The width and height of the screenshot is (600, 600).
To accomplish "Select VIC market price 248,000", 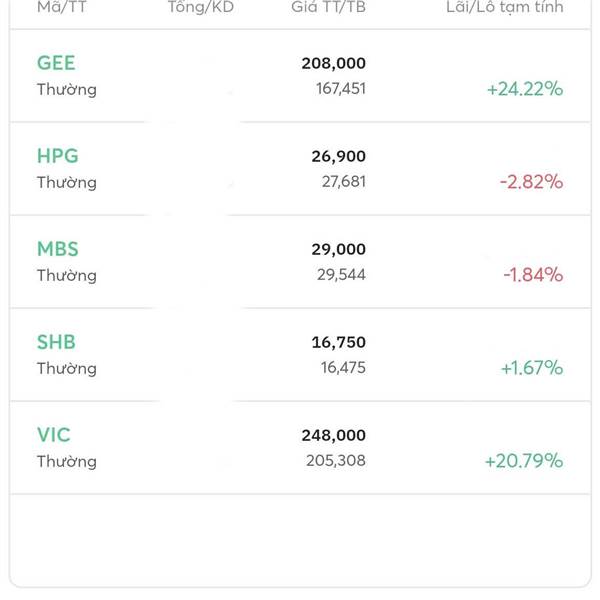I will coord(333,435).
